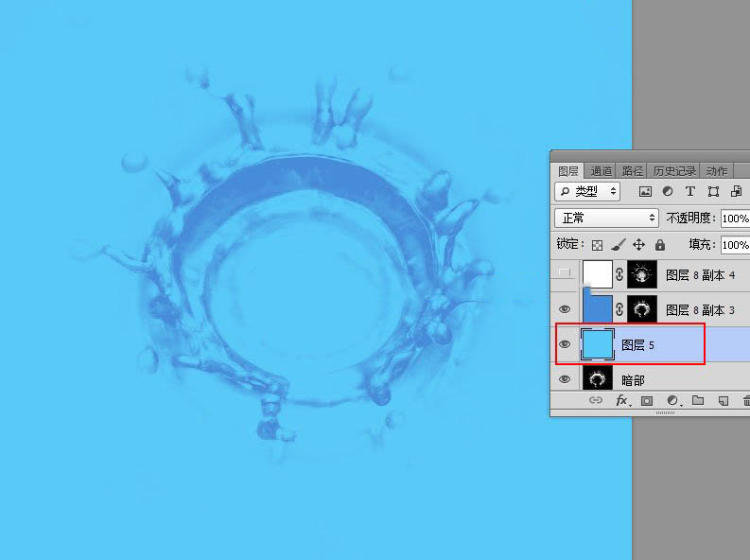Select the mask thumbnail of 图层 8 副本 3
Viewport: 750px width, 560px height.
click(x=642, y=309)
